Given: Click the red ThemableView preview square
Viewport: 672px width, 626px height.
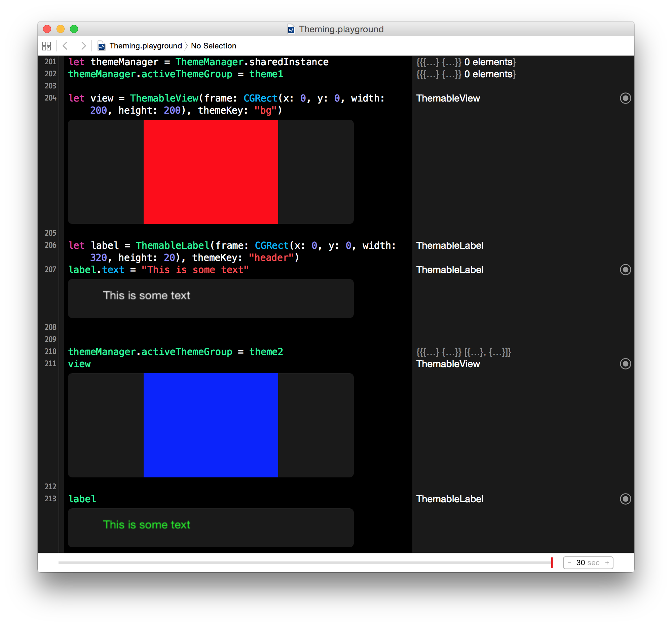Looking at the screenshot, I should click(x=211, y=172).
